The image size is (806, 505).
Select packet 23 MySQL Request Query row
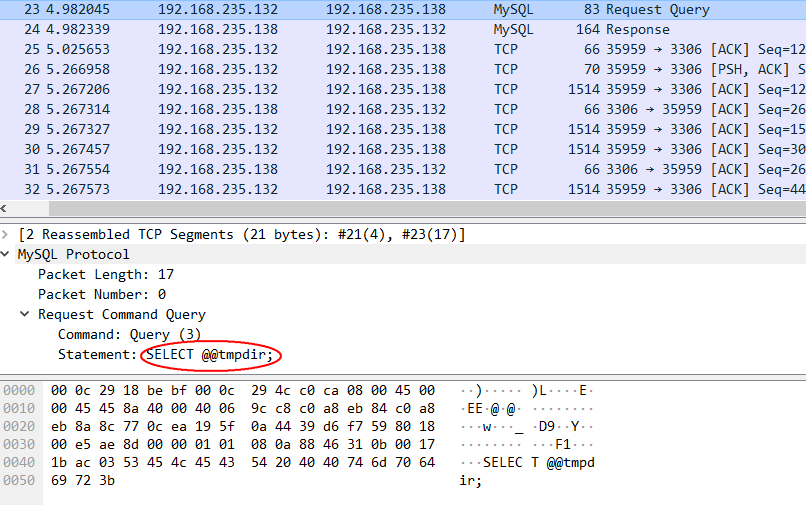(400, 9)
